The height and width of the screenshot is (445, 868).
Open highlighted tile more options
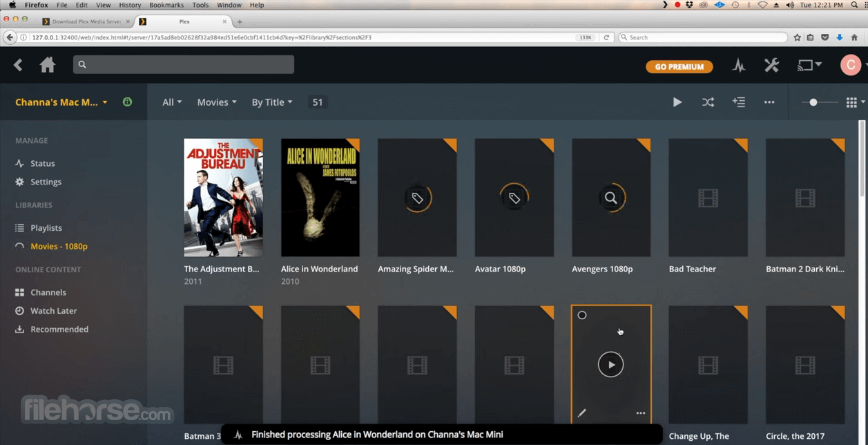click(x=641, y=413)
